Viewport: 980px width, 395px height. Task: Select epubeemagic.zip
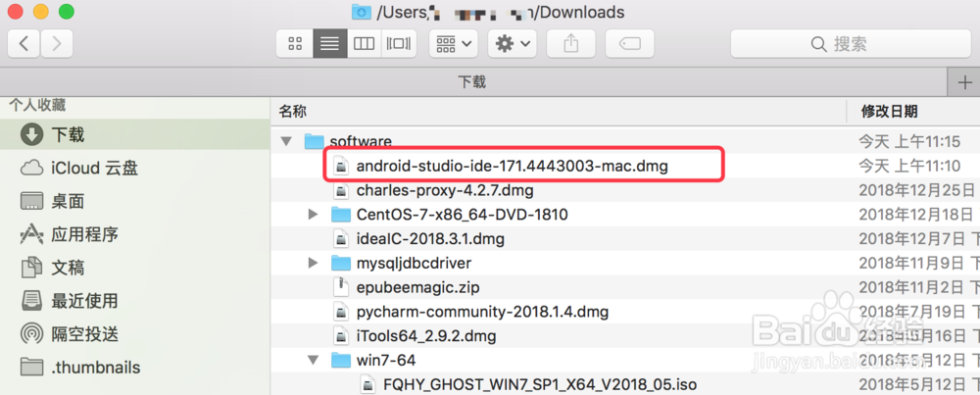tap(418, 287)
